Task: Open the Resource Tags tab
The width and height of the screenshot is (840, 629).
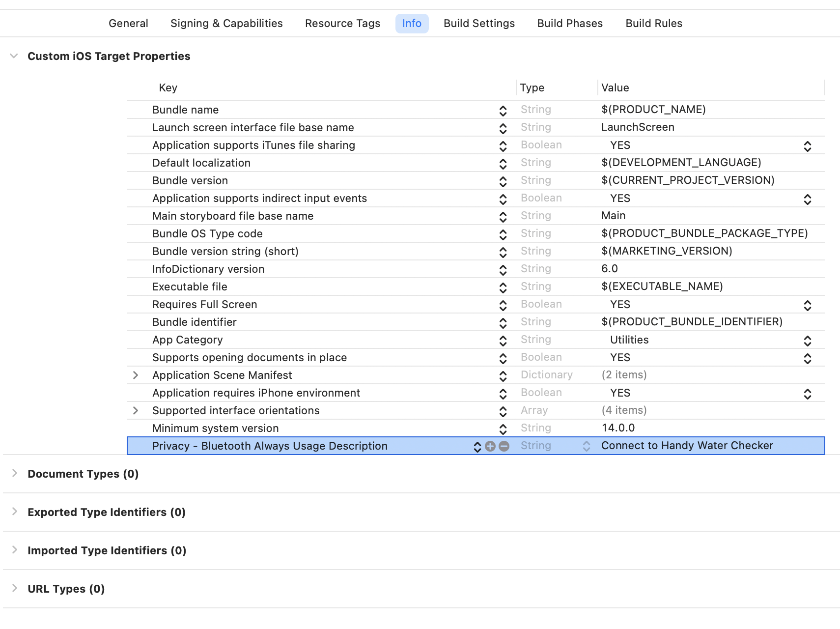Action: click(342, 24)
